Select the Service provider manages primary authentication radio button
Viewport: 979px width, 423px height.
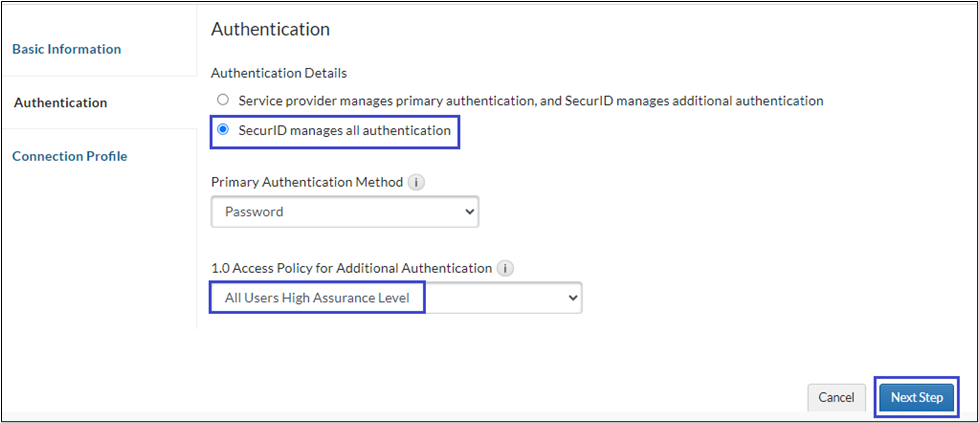tap(223, 100)
